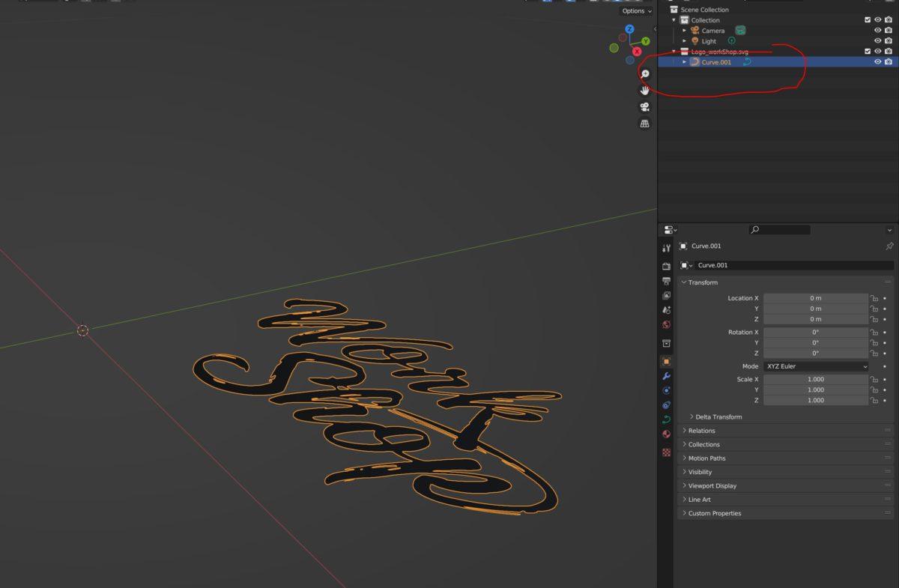The image size is (899, 588).
Task: Open the Physics properties tab
Action: 666,390
